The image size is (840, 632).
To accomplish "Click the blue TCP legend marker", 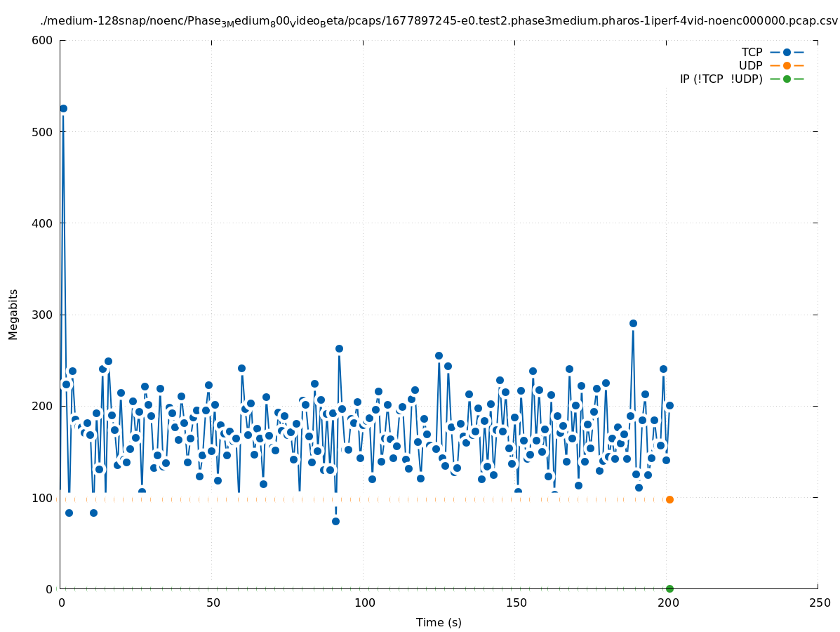I will pyautogui.click(x=787, y=52).
